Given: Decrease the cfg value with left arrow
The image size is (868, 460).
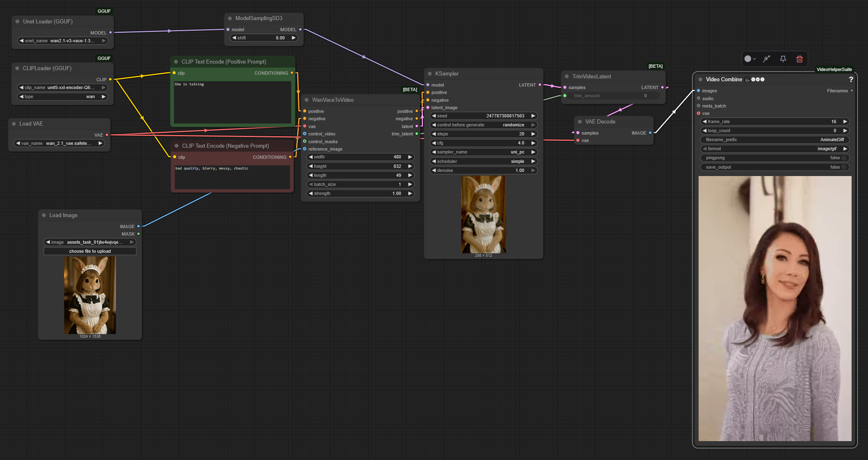Looking at the screenshot, I should coord(434,143).
